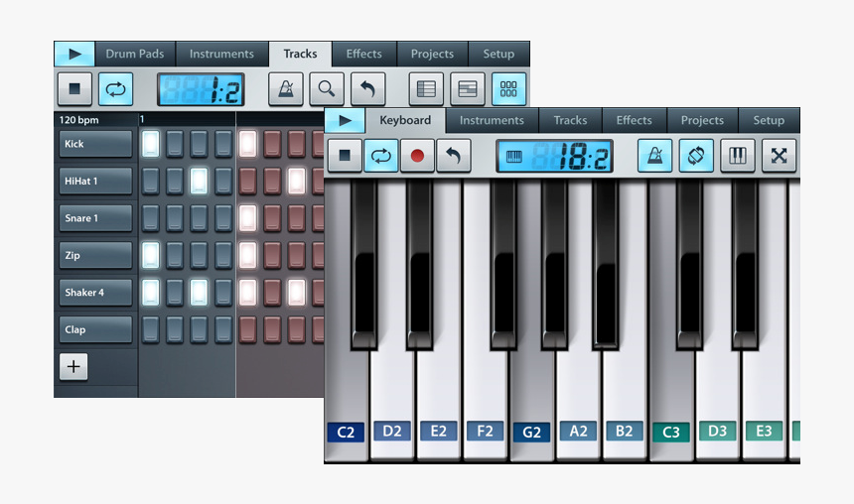
Task: Click rotate/sync icon in Keyboard window
Action: pyautogui.click(x=696, y=156)
